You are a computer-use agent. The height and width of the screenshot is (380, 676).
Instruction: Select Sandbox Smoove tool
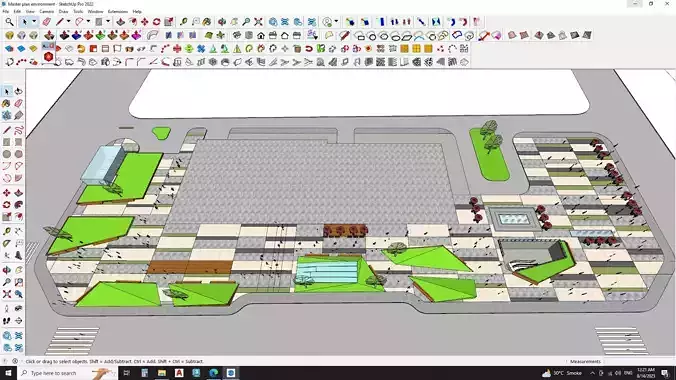539,35
